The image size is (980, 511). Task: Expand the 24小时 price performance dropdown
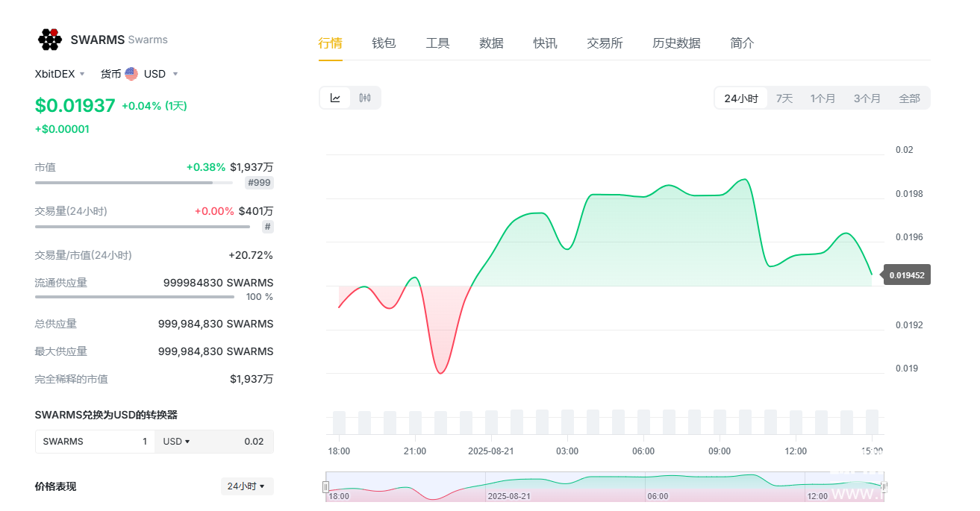pyautogui.click(x=247, y=486)
